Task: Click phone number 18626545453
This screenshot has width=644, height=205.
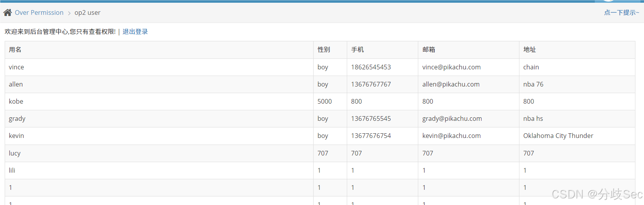Action: coord(371,67)
